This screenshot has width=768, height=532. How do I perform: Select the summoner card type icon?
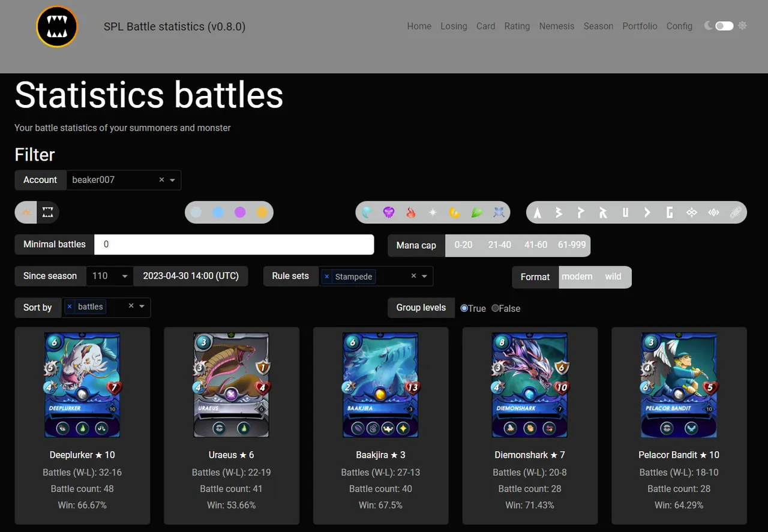point(26,212)
